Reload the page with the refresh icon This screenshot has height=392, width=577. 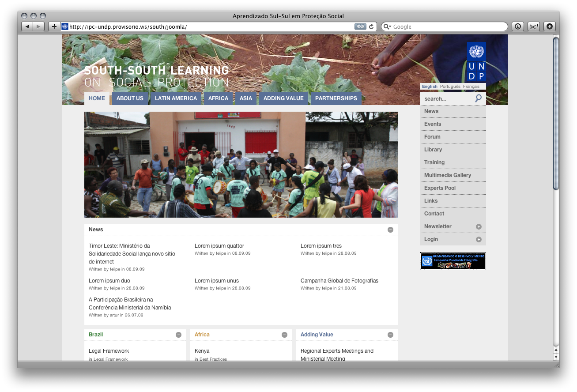(x=371, y=26)
